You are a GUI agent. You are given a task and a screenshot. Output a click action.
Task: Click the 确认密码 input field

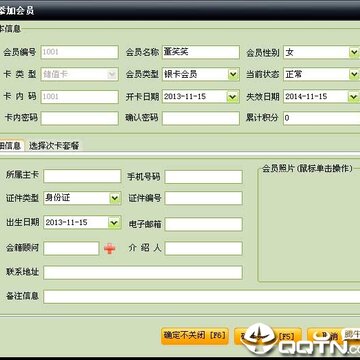click(x=201, y=118)
